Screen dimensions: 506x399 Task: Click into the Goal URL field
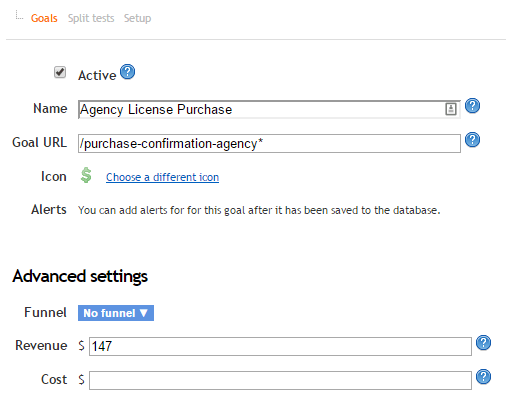pyautogui.click(x=269, y=143)
